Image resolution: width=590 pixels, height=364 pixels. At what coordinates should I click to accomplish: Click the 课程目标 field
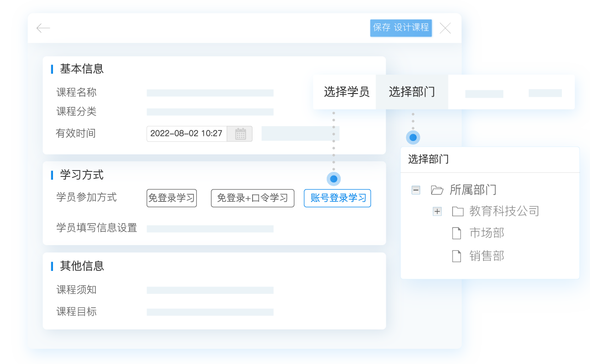point(210,312)
